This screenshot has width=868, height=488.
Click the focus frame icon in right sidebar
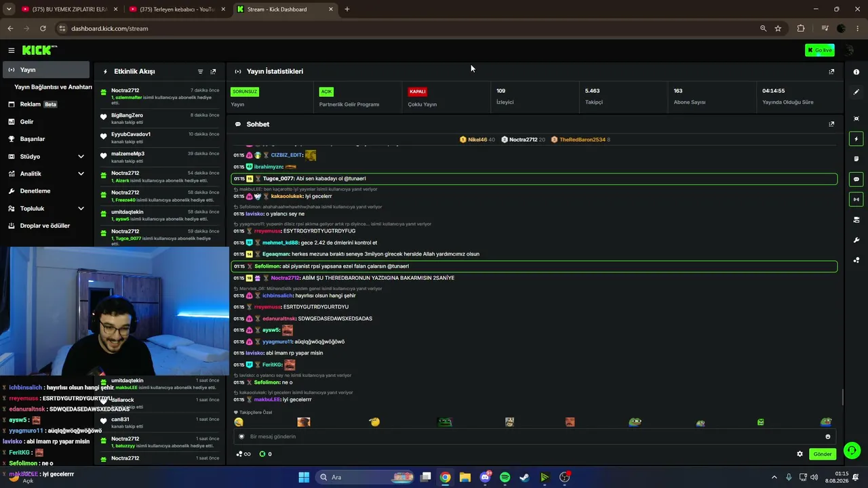pyautogui.click(x=856, y=119)
